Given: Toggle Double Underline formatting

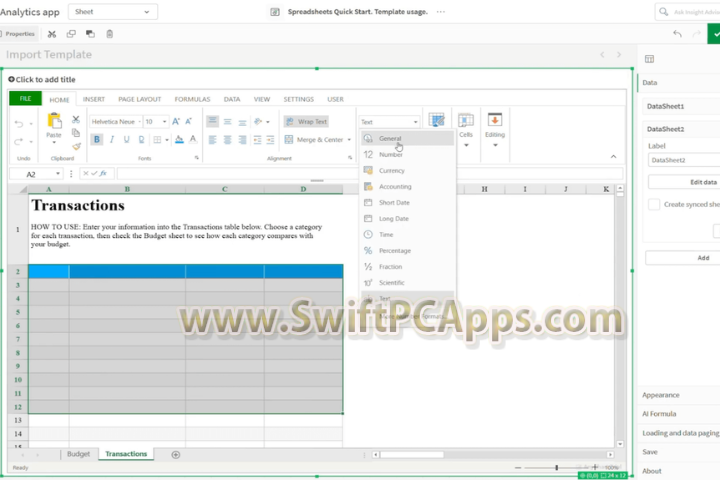Looking at the screenshot, I should 141,139.
